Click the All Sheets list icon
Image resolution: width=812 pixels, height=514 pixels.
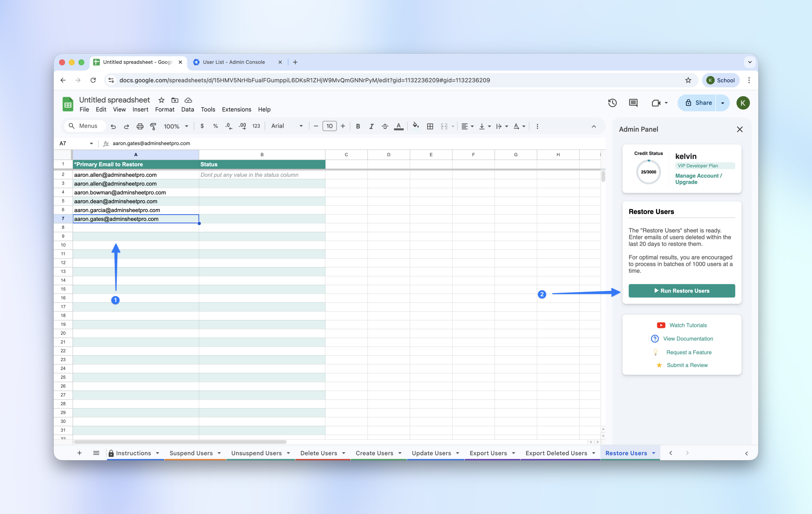click(96, 453)
